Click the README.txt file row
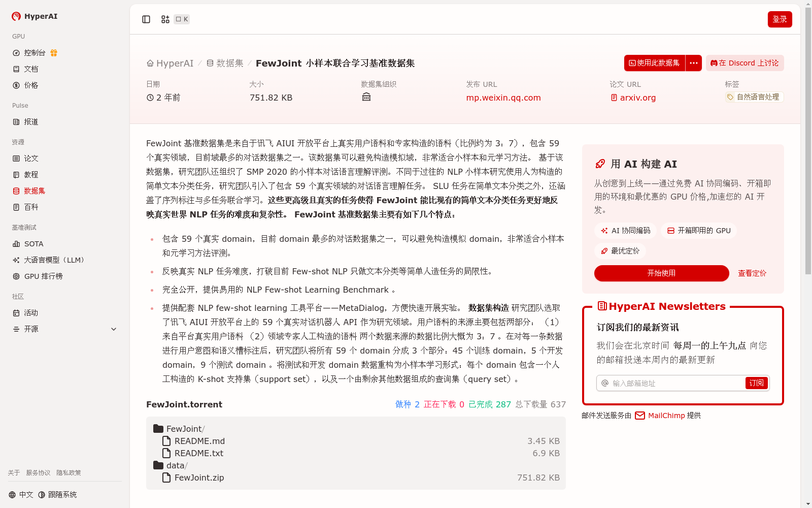The image size is (812, 508). pyautogui.click(x=356, y=453)
